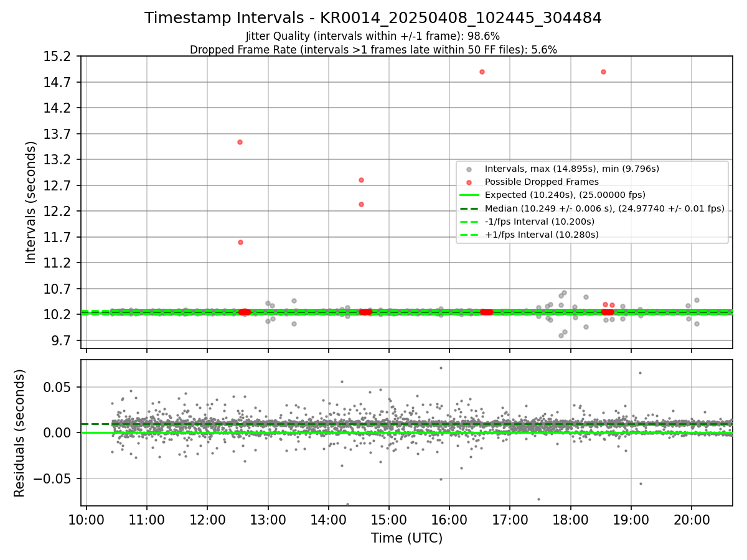Click the 'Time (UTC)' x-axis label

point(406,538)
